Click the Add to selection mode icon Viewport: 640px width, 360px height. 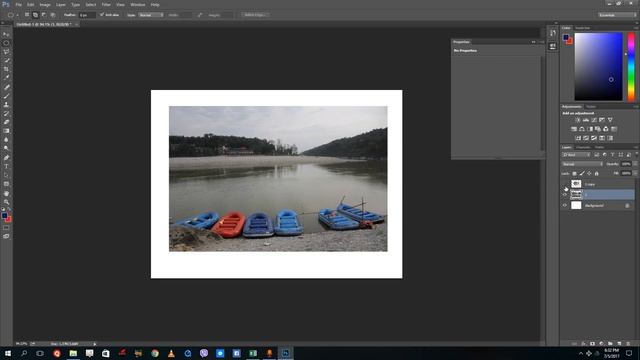tap(36, 15)
